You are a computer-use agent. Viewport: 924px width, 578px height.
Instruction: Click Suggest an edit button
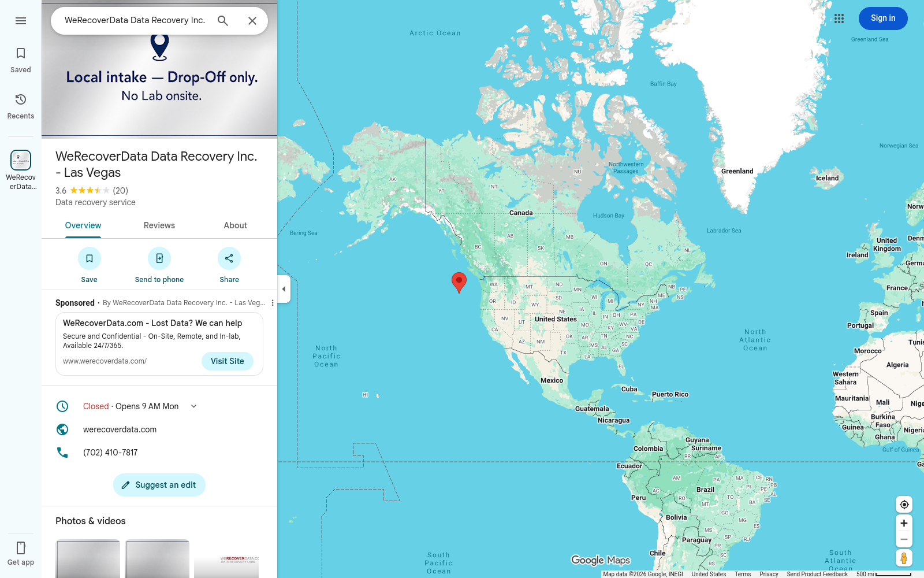pos(159,485)
